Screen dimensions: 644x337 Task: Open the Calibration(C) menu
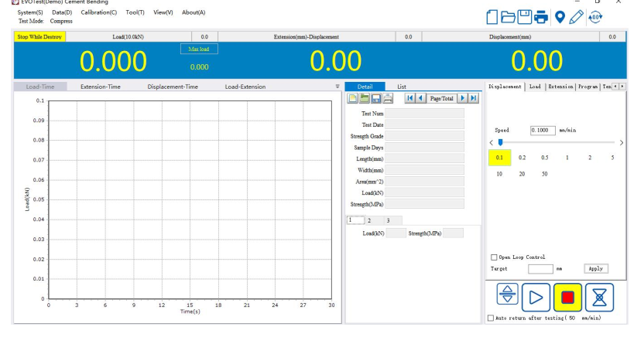point(98,12)
